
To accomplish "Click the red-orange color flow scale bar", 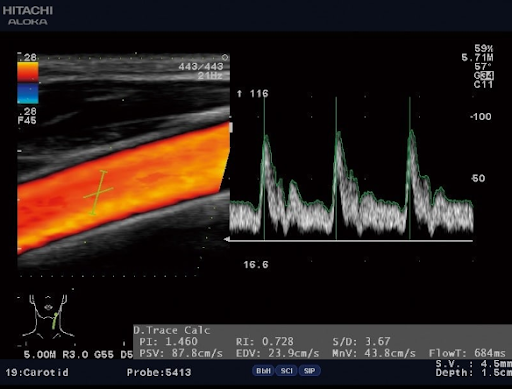I will coord(28,72).
